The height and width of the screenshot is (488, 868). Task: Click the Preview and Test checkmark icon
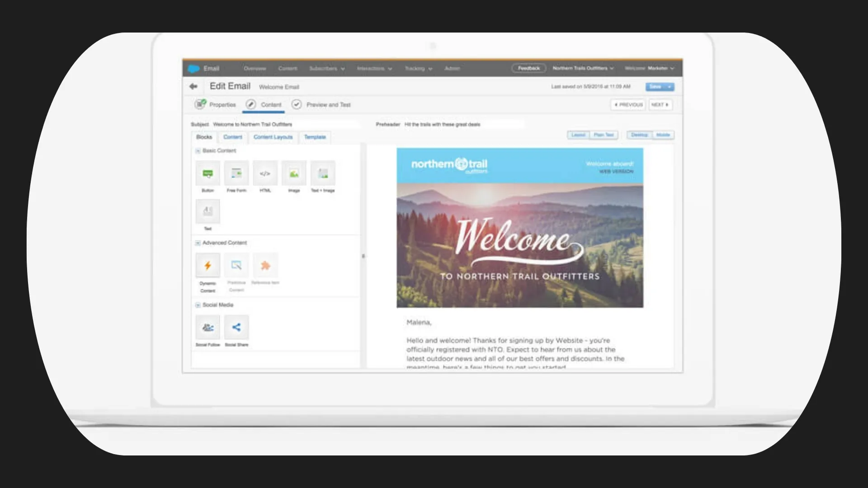click(x=297, y=104)
